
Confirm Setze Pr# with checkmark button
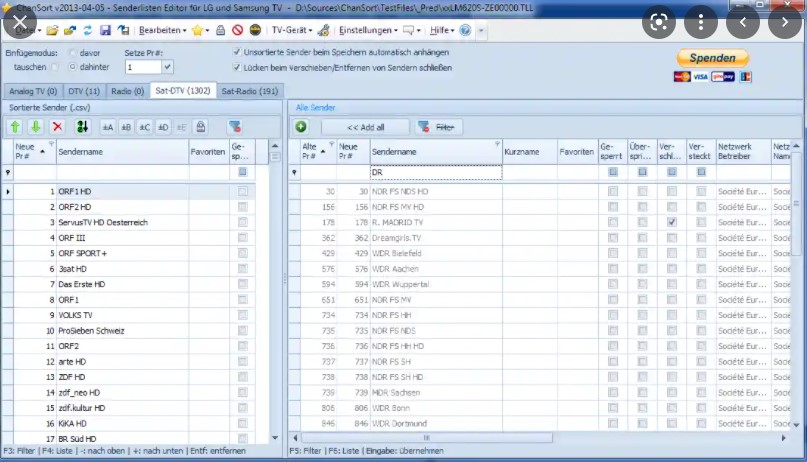pos(167,67)
